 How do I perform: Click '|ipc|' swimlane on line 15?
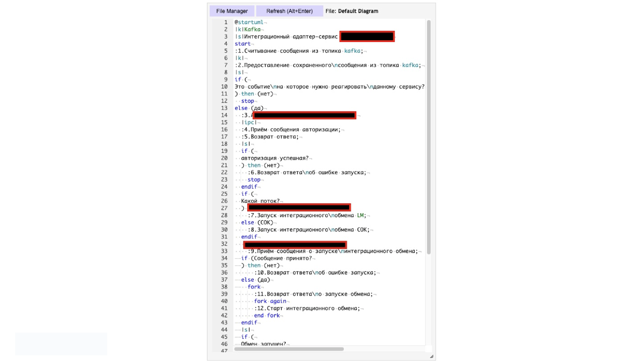[249, 123]
